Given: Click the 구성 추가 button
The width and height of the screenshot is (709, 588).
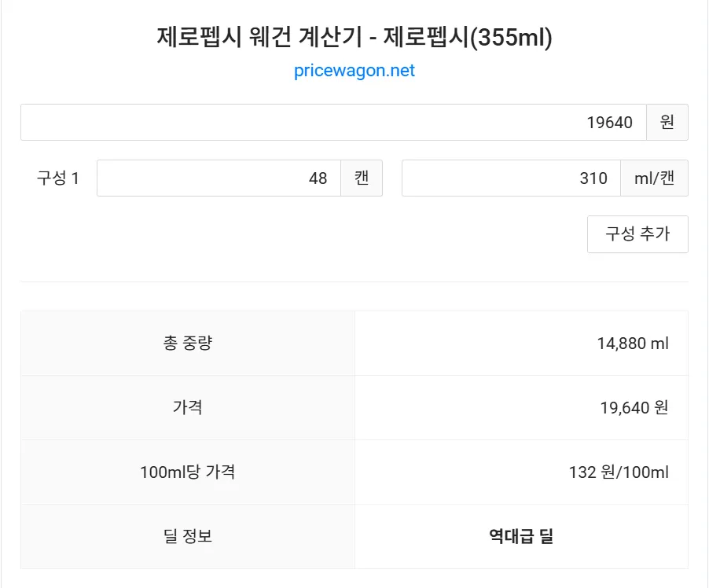Looking at the screenshot, I should [x=637, y=233].
